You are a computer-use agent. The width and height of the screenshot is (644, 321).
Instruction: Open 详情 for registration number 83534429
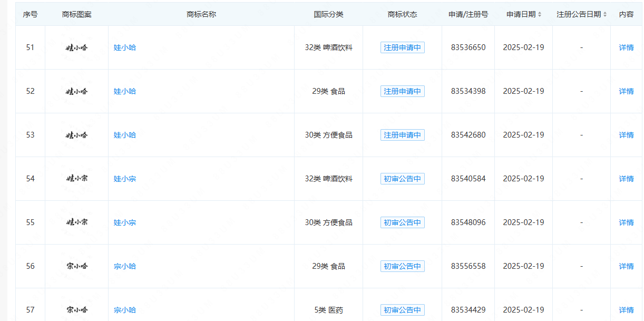pos(626,310)
